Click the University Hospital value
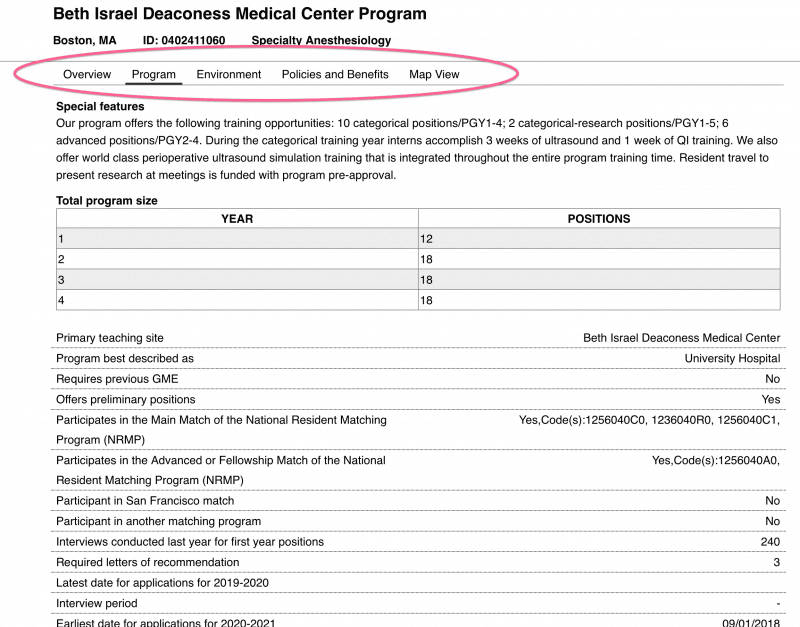 click(732, 358)
